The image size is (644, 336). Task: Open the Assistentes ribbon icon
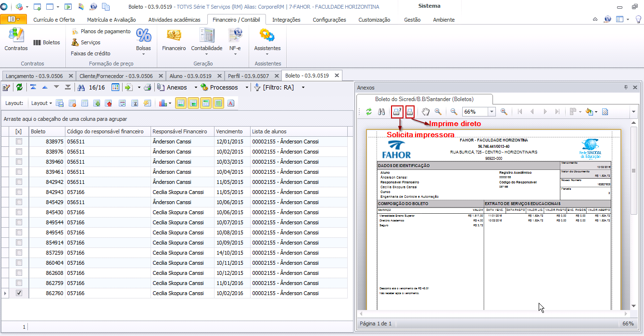click(267, 39)
